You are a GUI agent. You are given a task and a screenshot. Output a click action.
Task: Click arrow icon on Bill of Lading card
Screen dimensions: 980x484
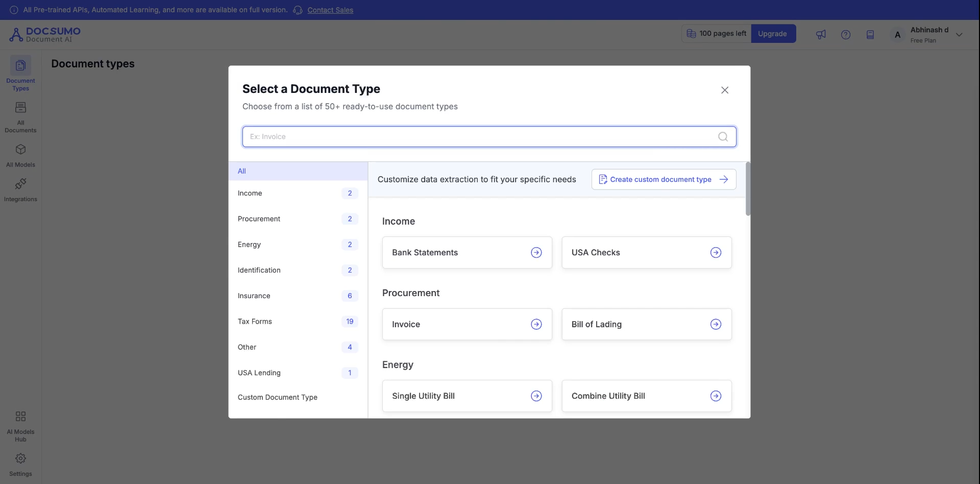[716, 324]
